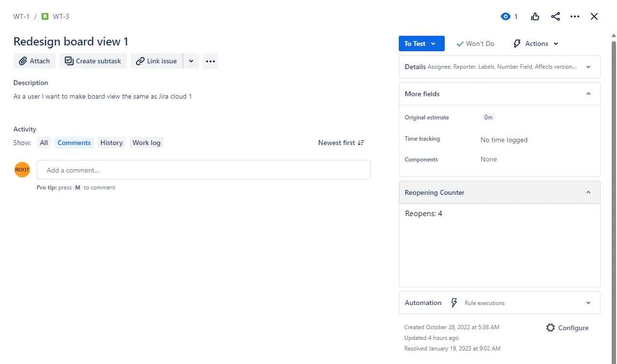Open the Actions dropdown

[x=536, y=44]
